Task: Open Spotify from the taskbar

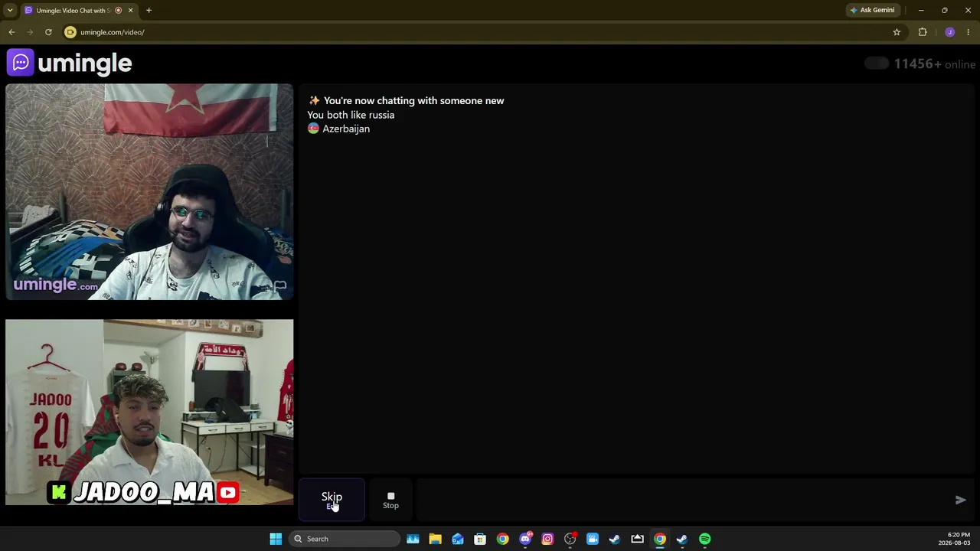Action: click(704, 539)
